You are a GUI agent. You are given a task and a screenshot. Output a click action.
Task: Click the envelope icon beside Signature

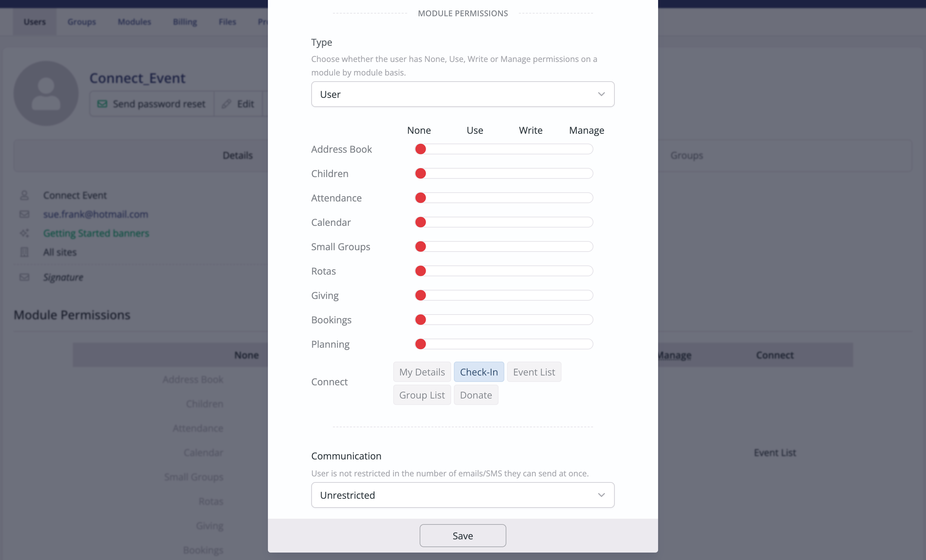click(x=24, y=277)
